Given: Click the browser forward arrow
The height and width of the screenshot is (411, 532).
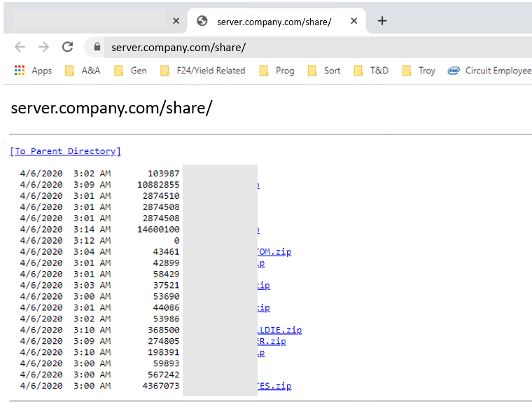Looking at the screenshot, I should (x=43, y=47).
